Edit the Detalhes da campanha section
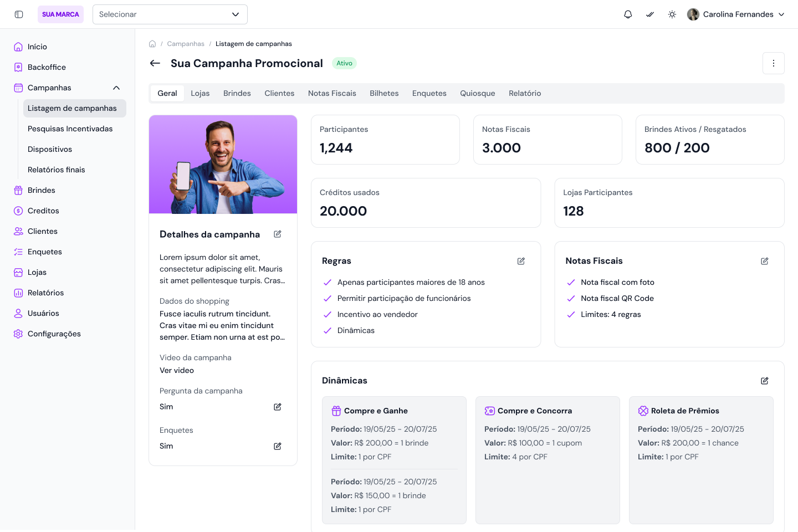 pos(278,234)
